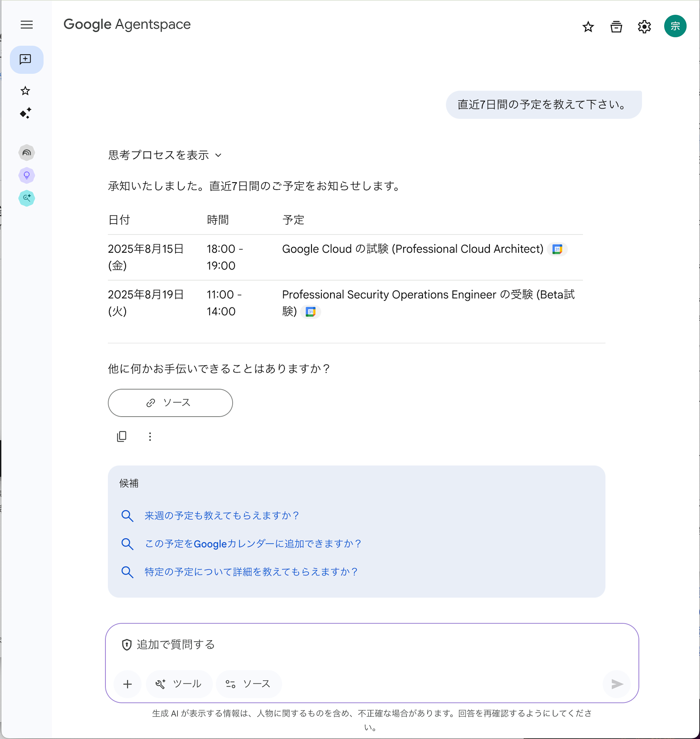Viewport: 700px width, 739px height.
Task: Click search icon beside Googleカレンダー suggestion
Action: tap(127, 544)
